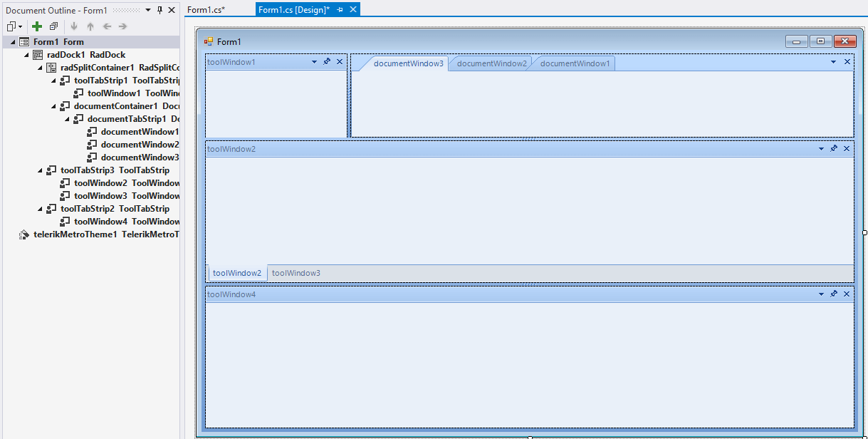Toggle auto-hide pin on toolWindow1
The height and width of the screenshot is (439, 868).
[x=327, y=61]
